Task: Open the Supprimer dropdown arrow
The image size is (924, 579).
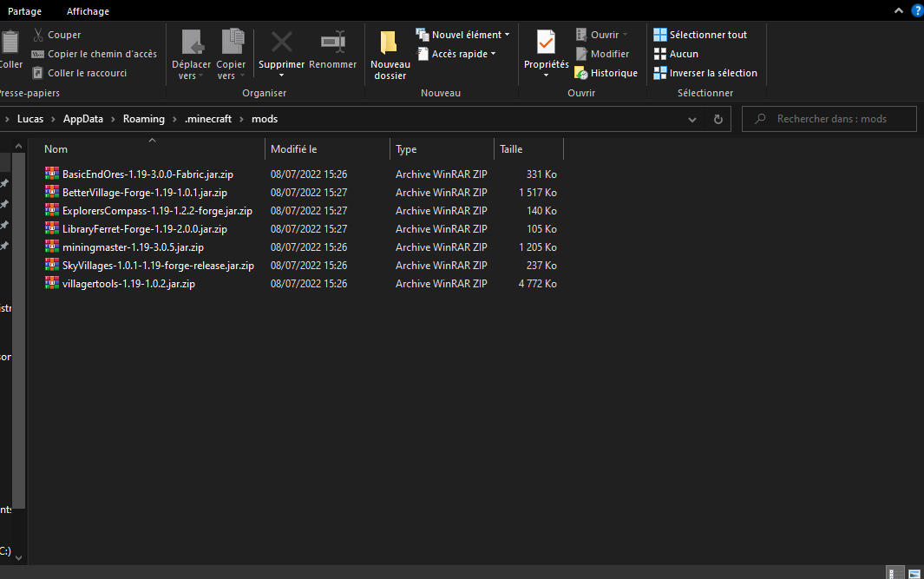Action: [282, 76]
